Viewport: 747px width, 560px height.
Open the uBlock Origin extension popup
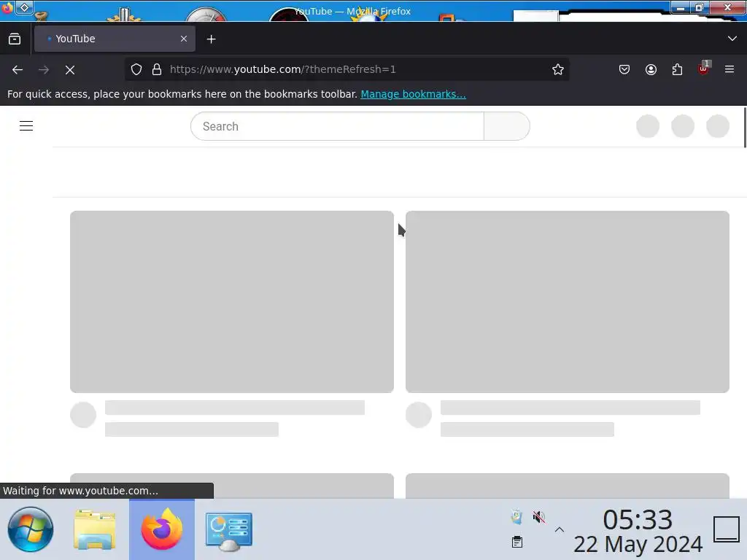click(x=704, y=69)
